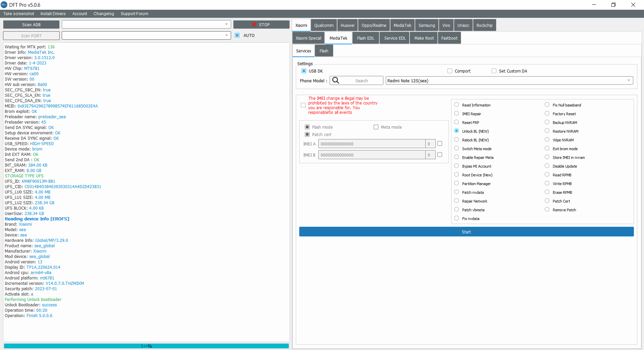
Task: Select the IMEI Repair option
Action: tap(457, 114)
